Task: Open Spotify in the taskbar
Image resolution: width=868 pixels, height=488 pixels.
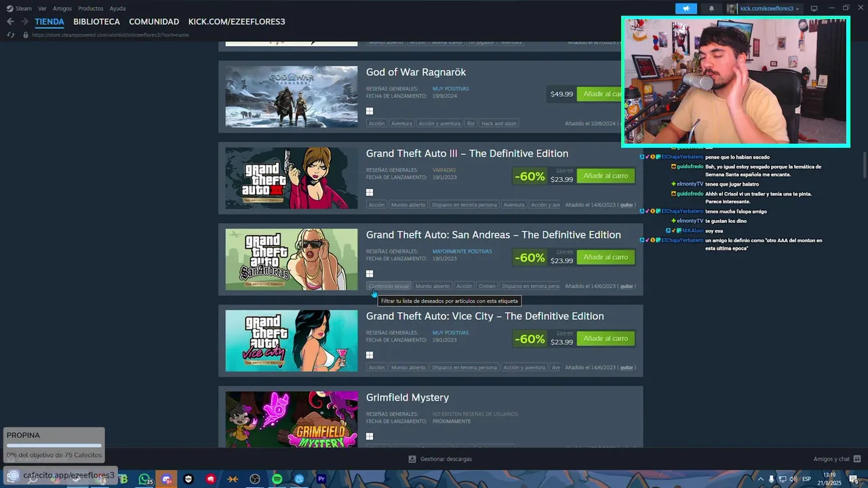Action: click(x=277, y=479)
